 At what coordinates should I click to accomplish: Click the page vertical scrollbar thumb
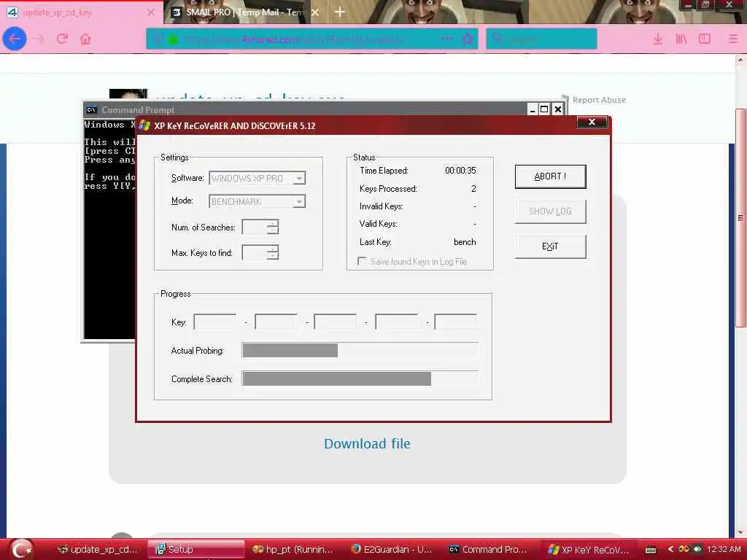point(740,218)
